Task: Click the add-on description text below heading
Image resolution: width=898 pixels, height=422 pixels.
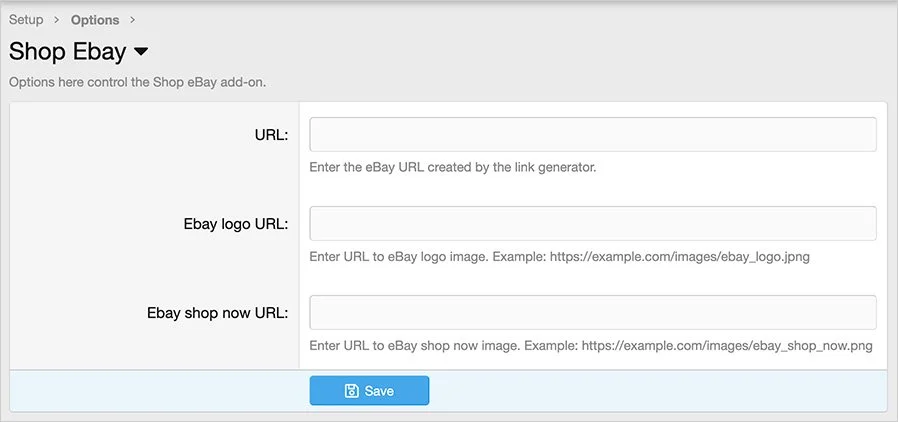Action: 138,81
